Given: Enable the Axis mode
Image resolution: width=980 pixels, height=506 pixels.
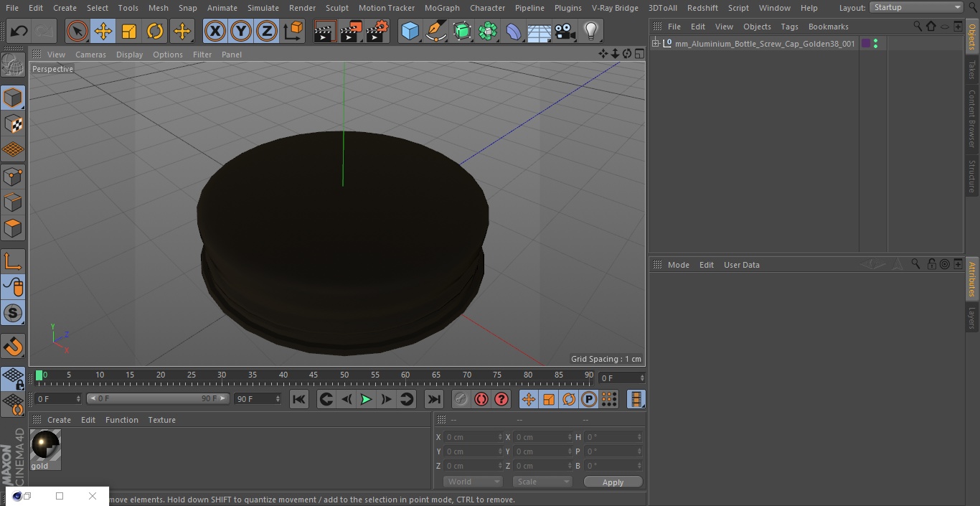Looking at the screenshot, I should (13, 261).
